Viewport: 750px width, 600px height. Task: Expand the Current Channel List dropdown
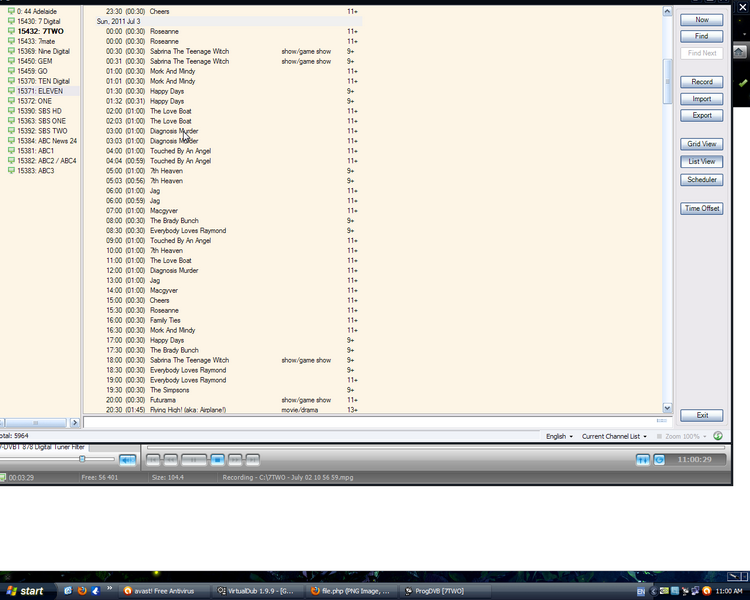coord(614,436)
